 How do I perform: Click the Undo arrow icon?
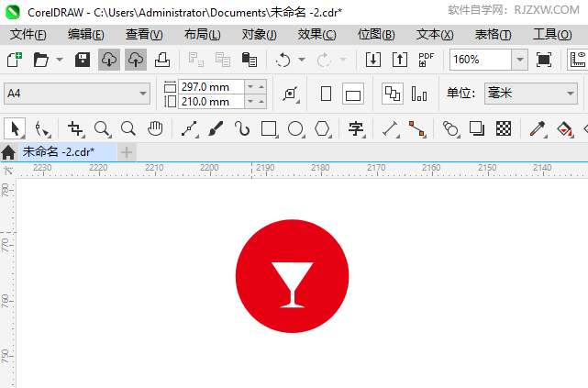[x=283, y=60]
